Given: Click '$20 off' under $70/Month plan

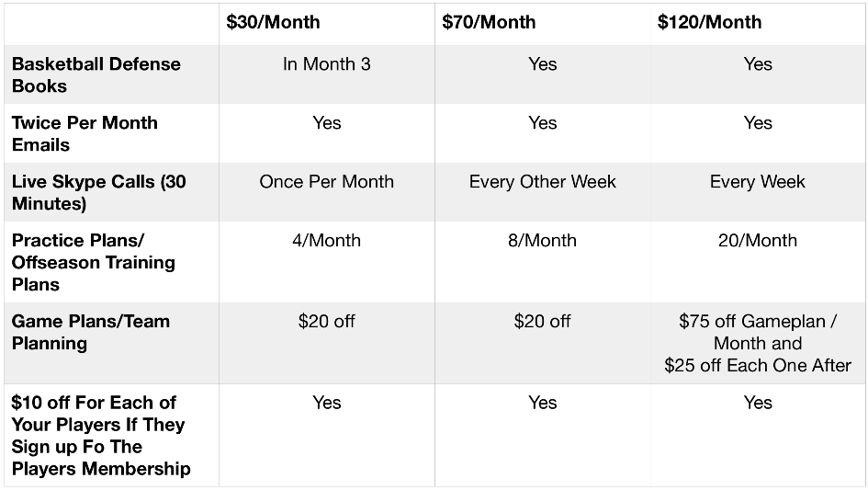Looking at the screenshot, I should point(543,322).
